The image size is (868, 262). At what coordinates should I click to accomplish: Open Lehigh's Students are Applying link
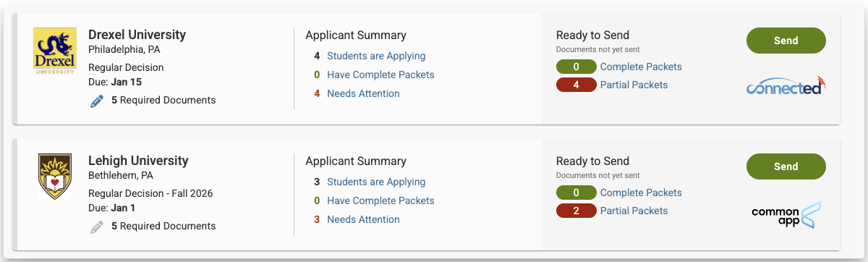point(376,182)
